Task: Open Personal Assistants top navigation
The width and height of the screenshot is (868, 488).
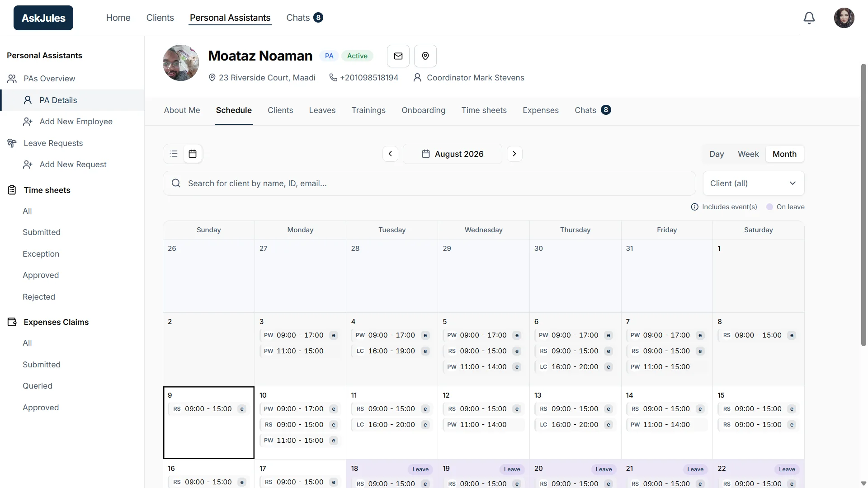Action: [x=230, y=18]
